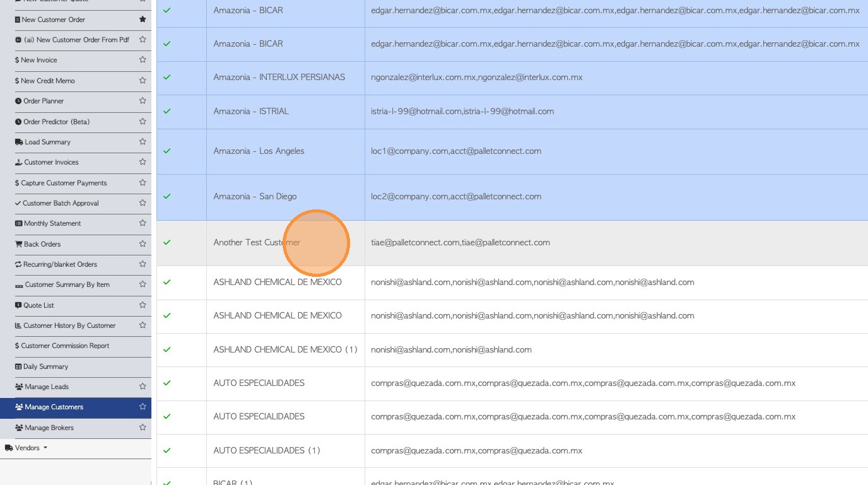Click the clock icon beside Order Planner
This screenshot has height=485, width=868.
[x=18, y=101]
